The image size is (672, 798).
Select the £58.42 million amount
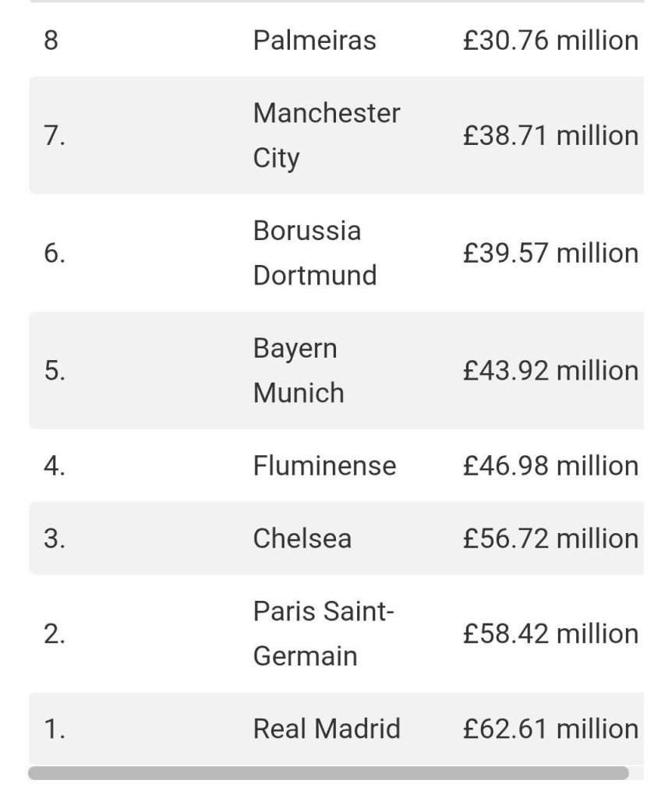pos(551,634)
